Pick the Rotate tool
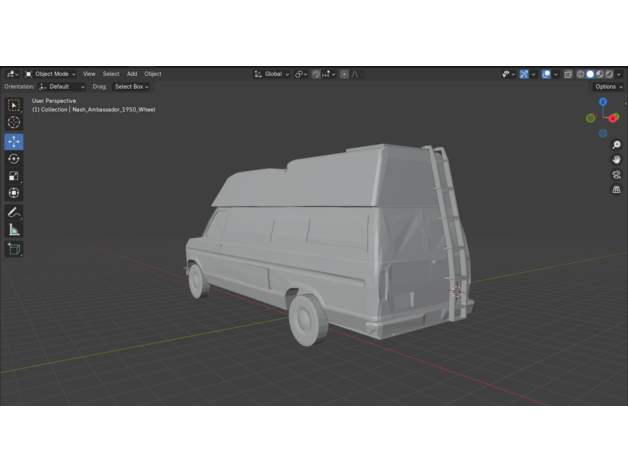The image size is (628, 472). click(x=14, y=158)
